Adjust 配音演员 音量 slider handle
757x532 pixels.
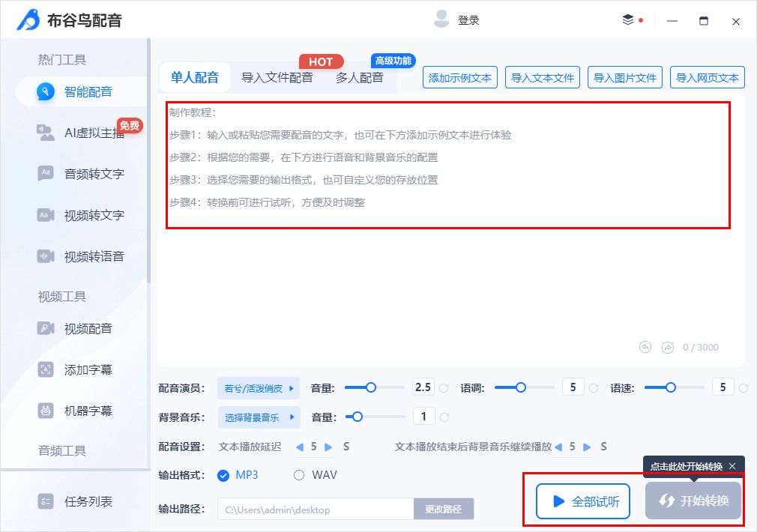370,387
